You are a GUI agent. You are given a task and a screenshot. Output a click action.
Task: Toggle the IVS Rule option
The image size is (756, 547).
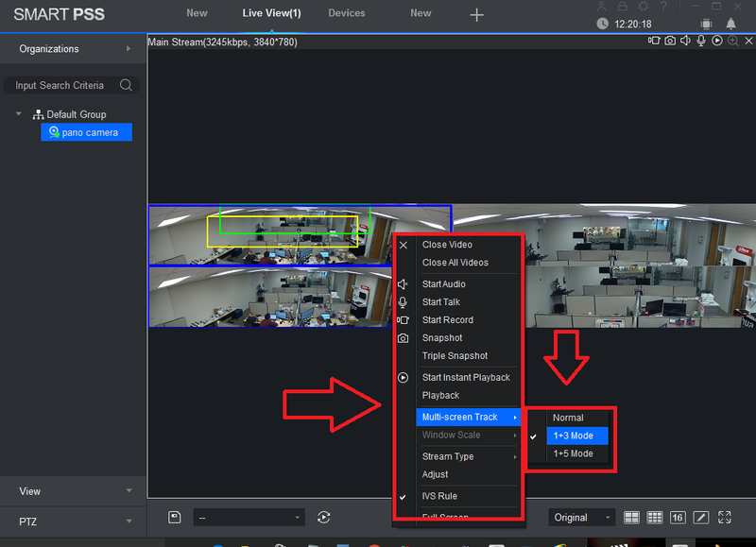tap(439, 496)
